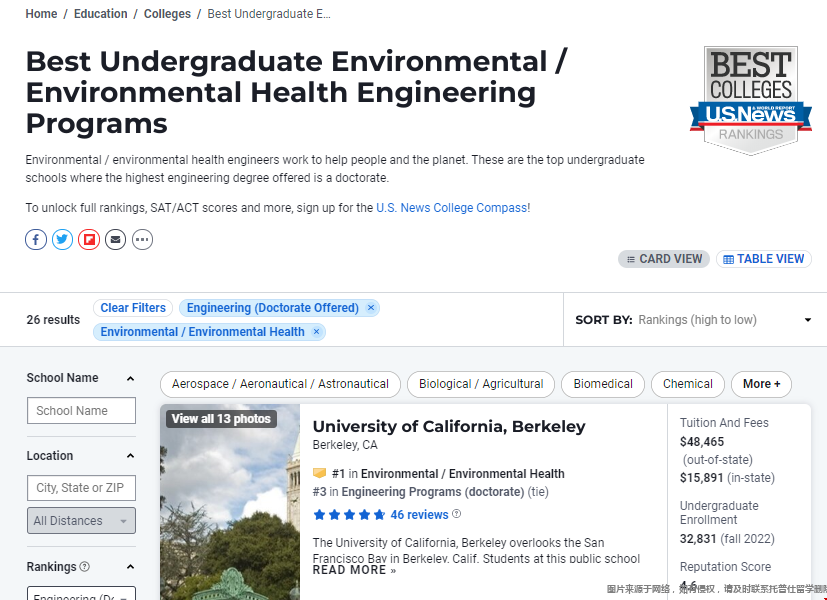Share page via email icon
Image resolution: width=827 pixels, height=600 pixels.
(x=116, y=240)
